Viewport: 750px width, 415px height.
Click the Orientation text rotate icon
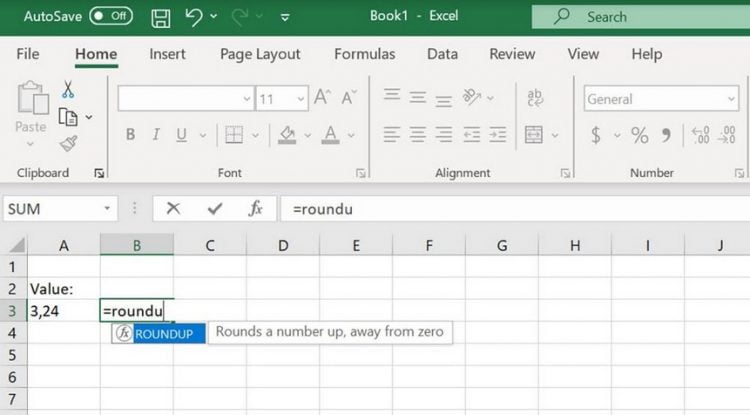point(472,97)
